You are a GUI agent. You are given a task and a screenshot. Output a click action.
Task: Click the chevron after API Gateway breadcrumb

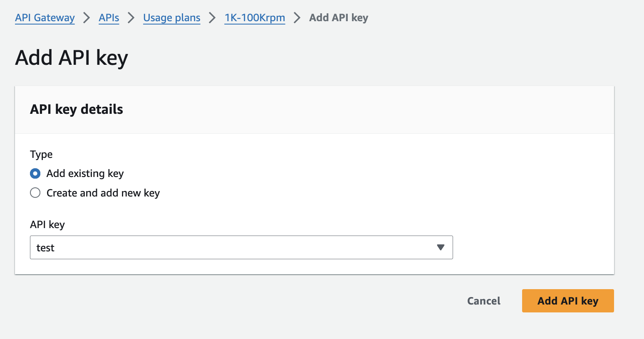[x=87, y=18]
